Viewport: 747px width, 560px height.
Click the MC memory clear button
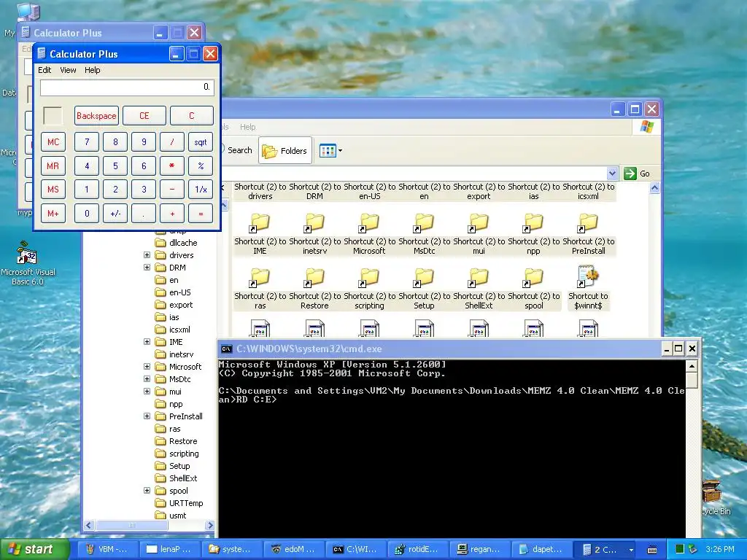(x=53, y=142)
